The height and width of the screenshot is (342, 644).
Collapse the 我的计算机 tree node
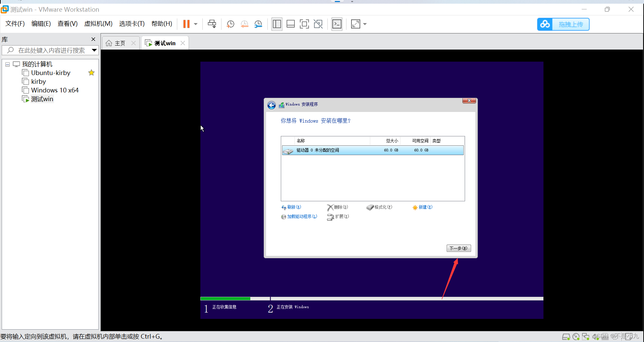click(x=7, y=64)
